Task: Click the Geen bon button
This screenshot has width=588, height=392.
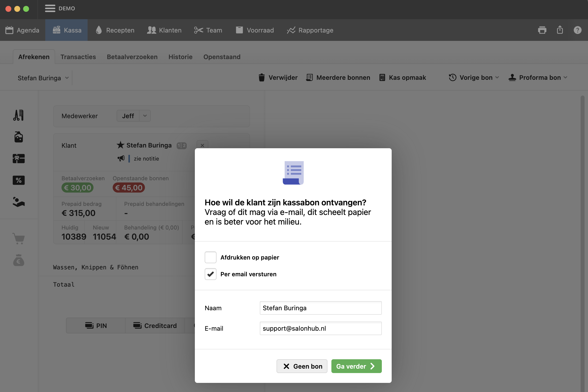Action: point(302,366)
